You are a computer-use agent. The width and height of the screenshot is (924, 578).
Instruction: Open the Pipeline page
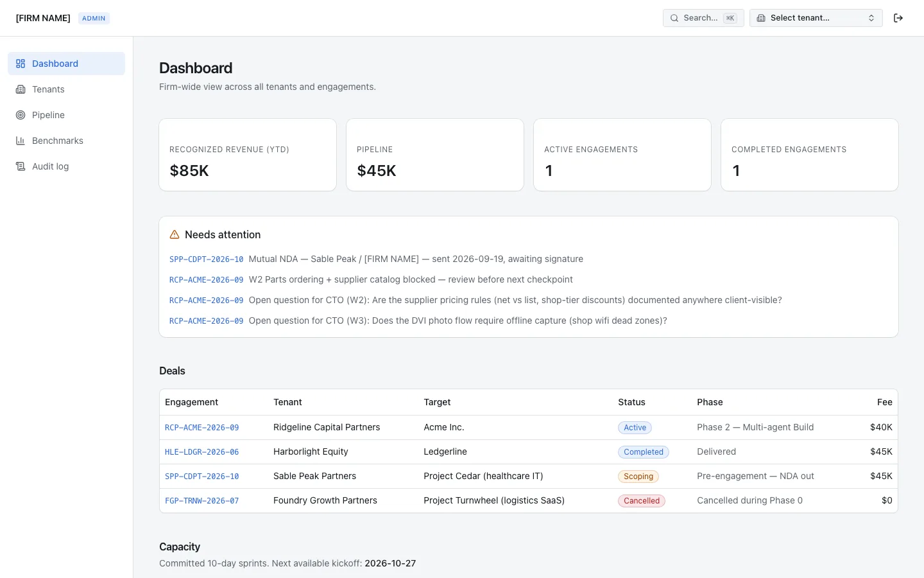coord(66,115)
